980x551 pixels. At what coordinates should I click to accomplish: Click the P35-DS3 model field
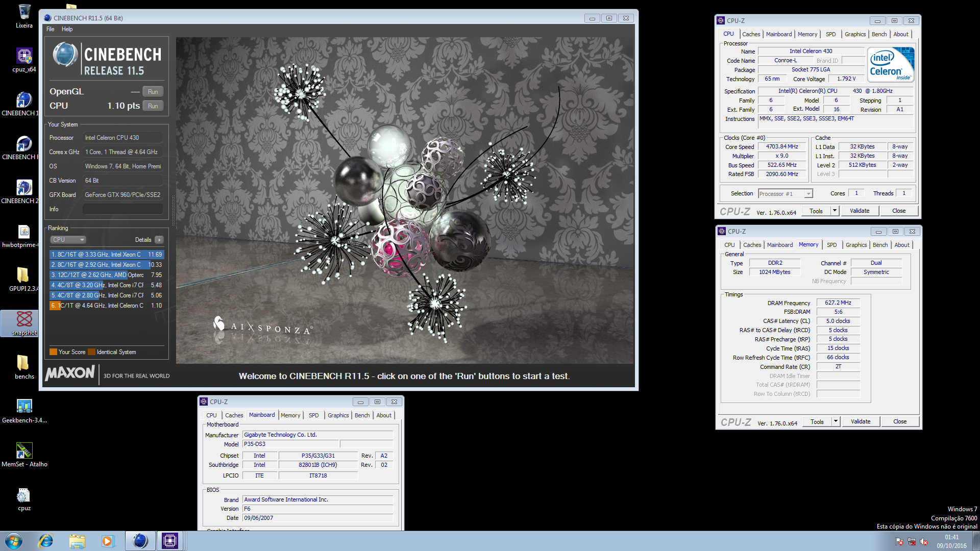289,444
